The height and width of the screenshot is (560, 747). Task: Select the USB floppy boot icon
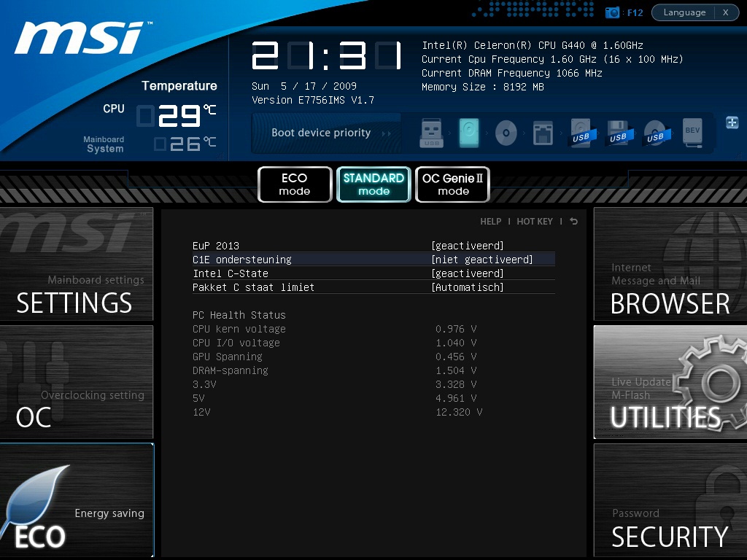click(619, 133)
